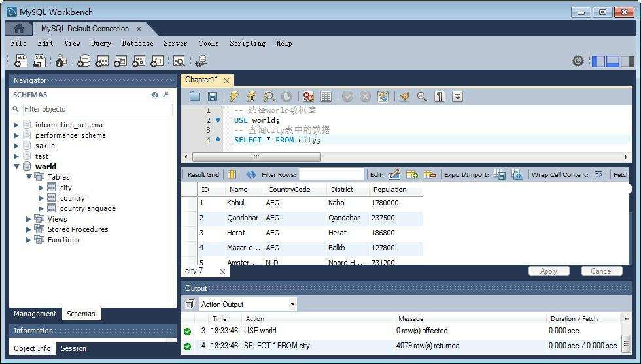The width and height of the screenshot is (641, 364).
Task: Click the reconnect to DBMS icon
Action: point(201,61)
